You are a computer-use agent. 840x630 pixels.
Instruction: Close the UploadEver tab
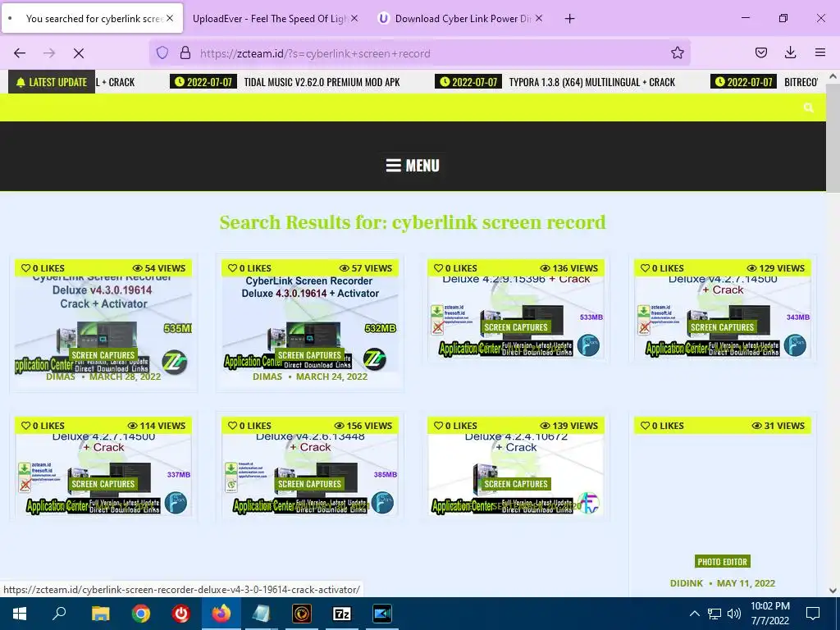point(354,18)
